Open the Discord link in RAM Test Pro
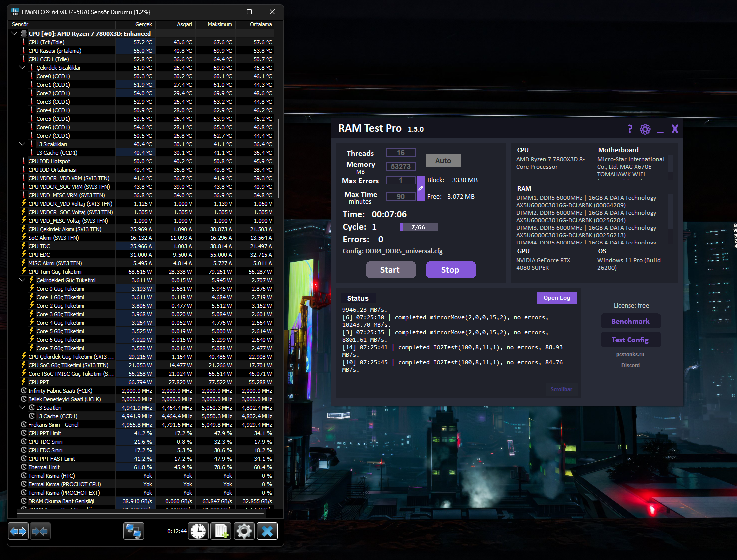 (630, 365)
